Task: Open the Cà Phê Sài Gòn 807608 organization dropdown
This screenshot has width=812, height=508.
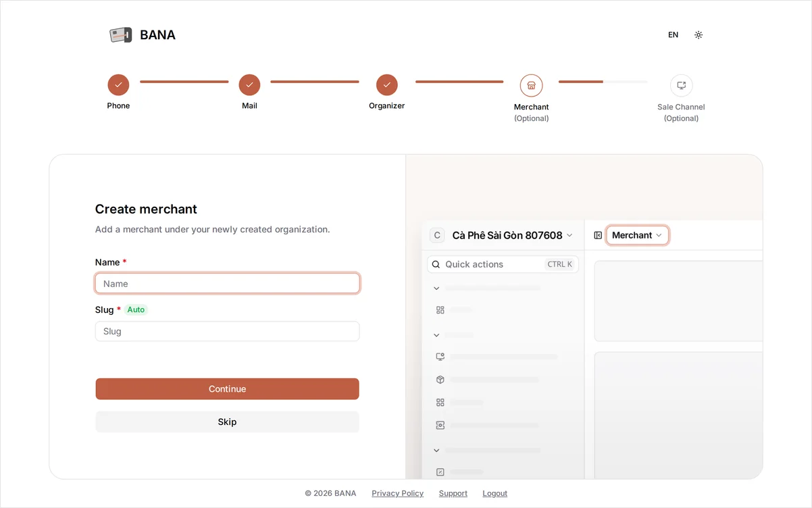Action: 512,235
